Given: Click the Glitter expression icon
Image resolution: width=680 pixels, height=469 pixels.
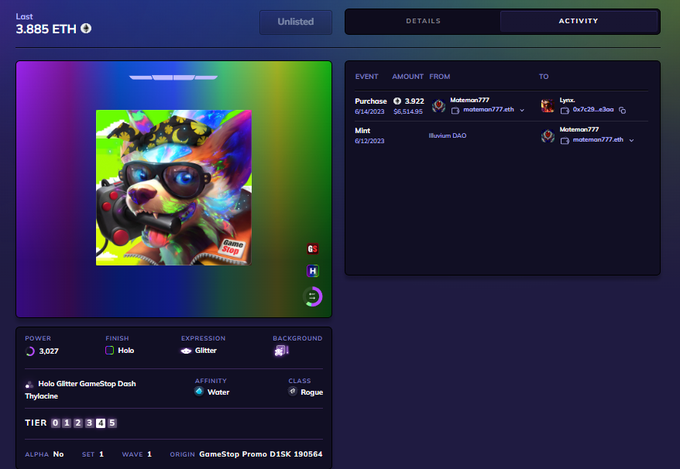Looking at the screenshot, I should [x=186, y=351].
